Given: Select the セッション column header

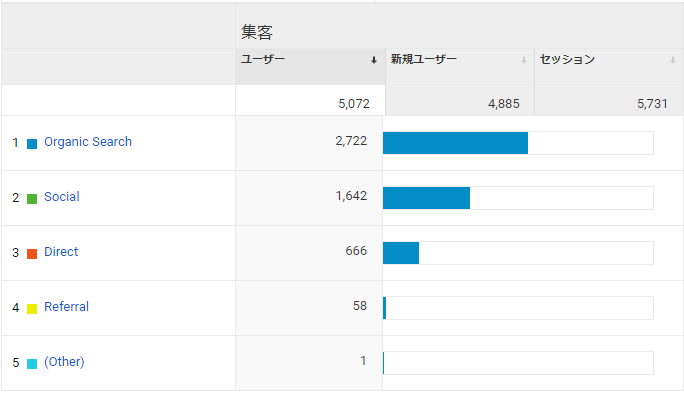Looking at the screenshot, I should point(567,59).
